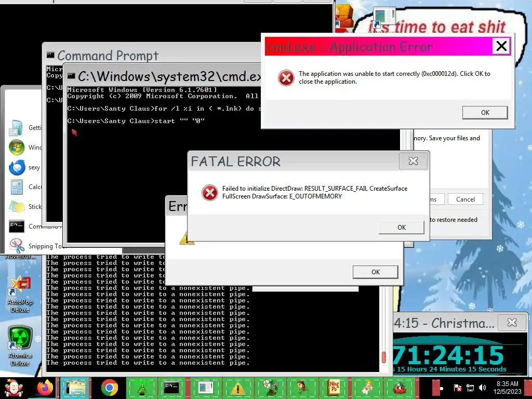The image size is (532, 399).
Task: Click red error icon in Application Error dialog
Action: (x=286, y=78)
